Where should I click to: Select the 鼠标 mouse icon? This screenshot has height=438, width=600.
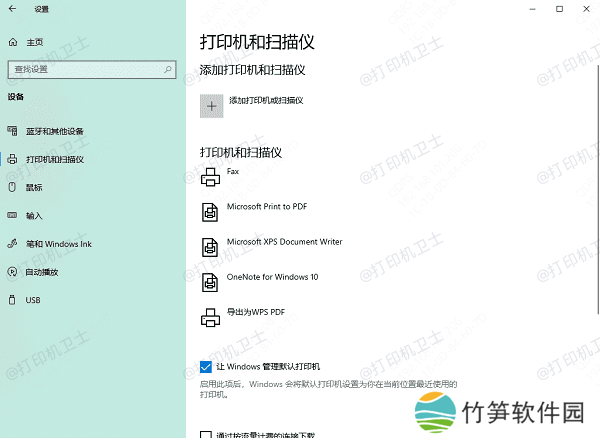pos(12,187)
